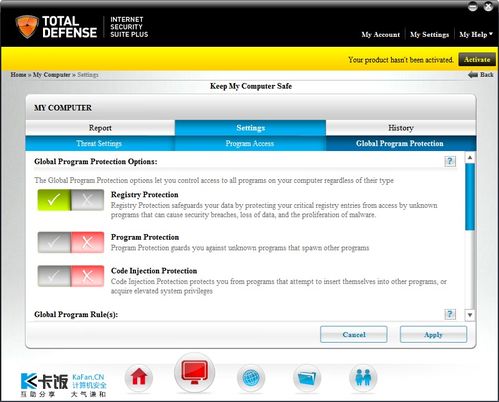The image size is (499, 402).
Task: Go back using the Back arrow
Action: point(481,75)
